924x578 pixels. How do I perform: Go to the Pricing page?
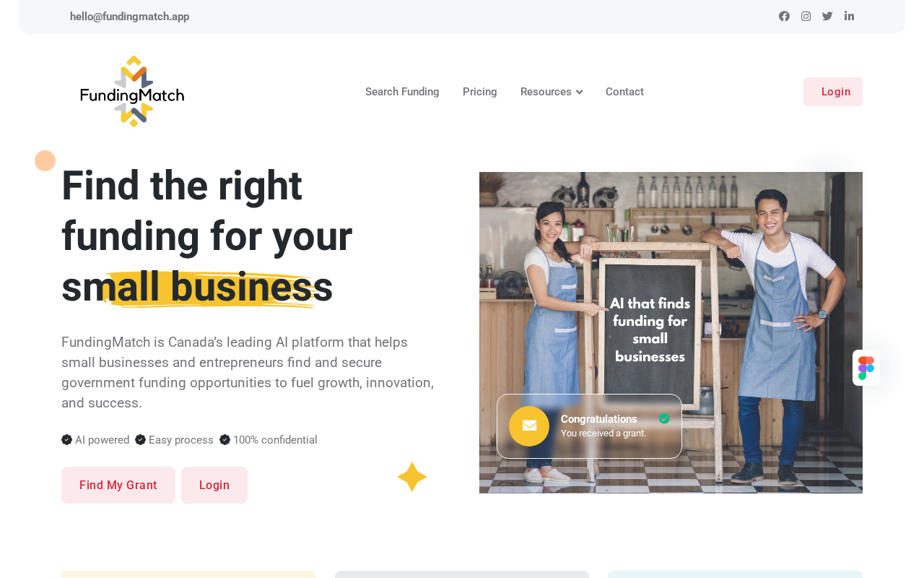point(480,92)
